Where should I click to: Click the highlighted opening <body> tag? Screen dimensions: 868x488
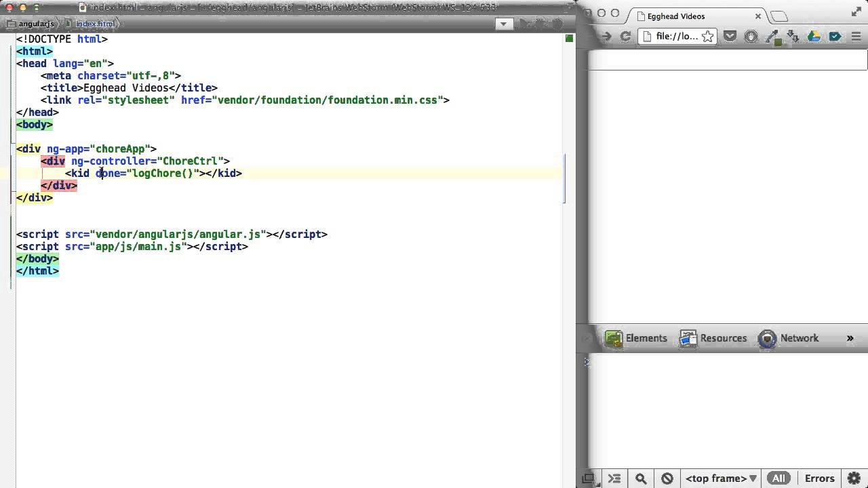[35, 125]
